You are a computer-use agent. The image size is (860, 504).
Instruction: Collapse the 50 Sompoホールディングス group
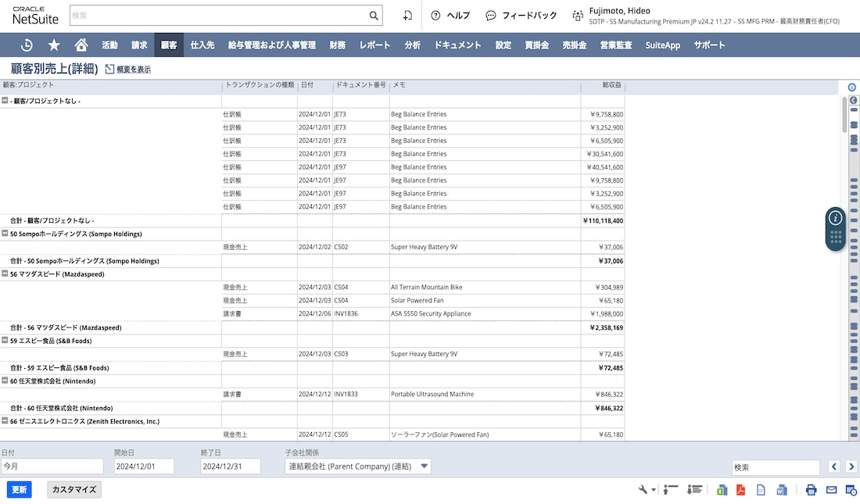coord(5,233)
